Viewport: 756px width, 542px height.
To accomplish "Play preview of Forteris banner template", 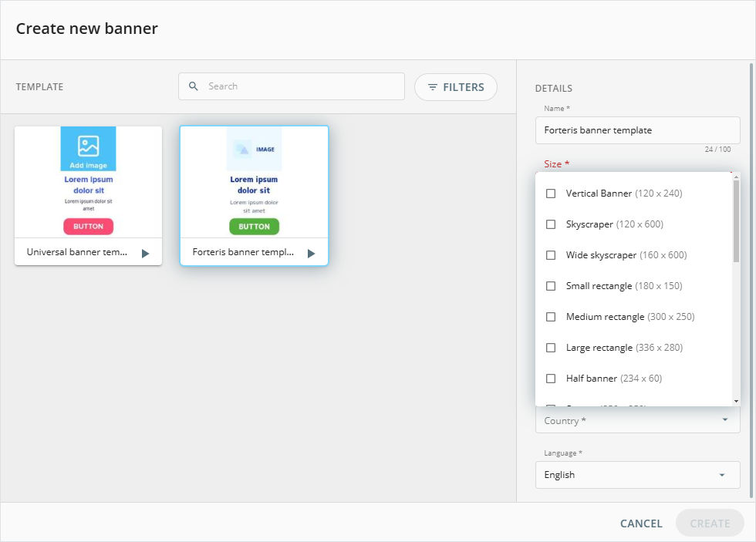I will coord(311,253).
